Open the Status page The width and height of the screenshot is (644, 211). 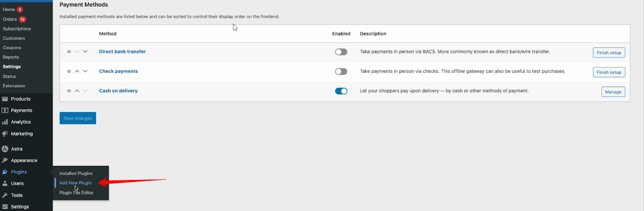tap(9, 77)
